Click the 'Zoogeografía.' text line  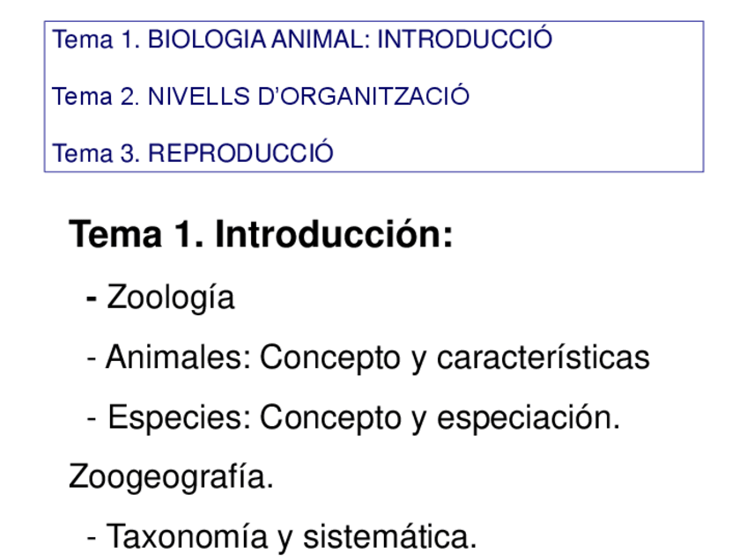click(x=171, y=477)
